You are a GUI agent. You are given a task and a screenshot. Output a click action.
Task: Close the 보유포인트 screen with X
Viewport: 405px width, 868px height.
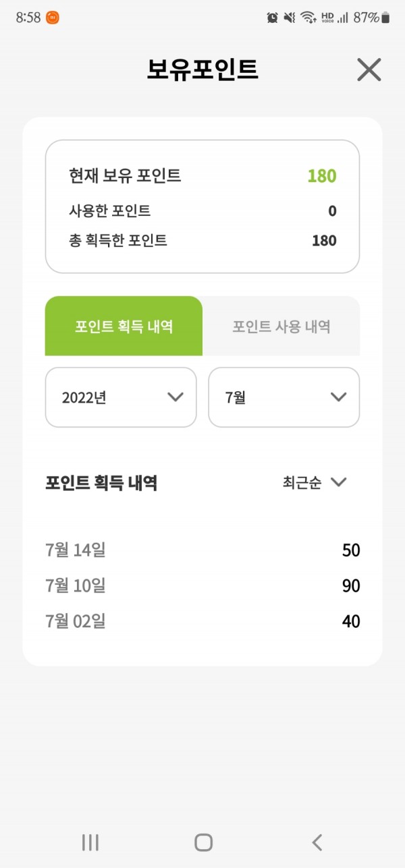tap(369, 69)
